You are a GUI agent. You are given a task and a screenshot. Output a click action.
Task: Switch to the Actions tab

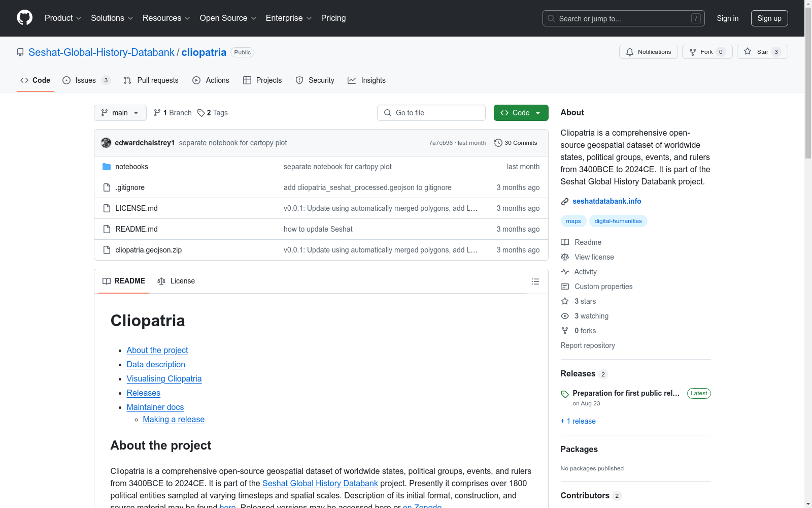tap(211, 80)
